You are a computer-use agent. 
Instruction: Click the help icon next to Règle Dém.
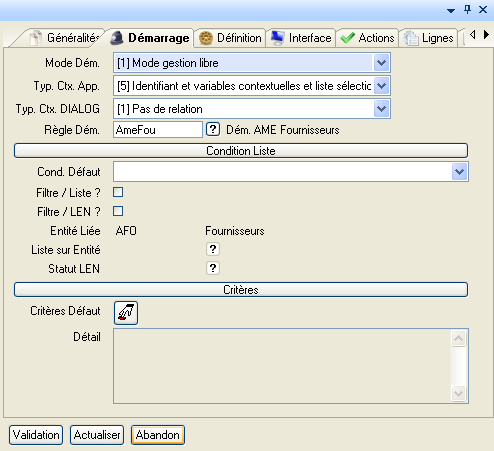point(213,129)
